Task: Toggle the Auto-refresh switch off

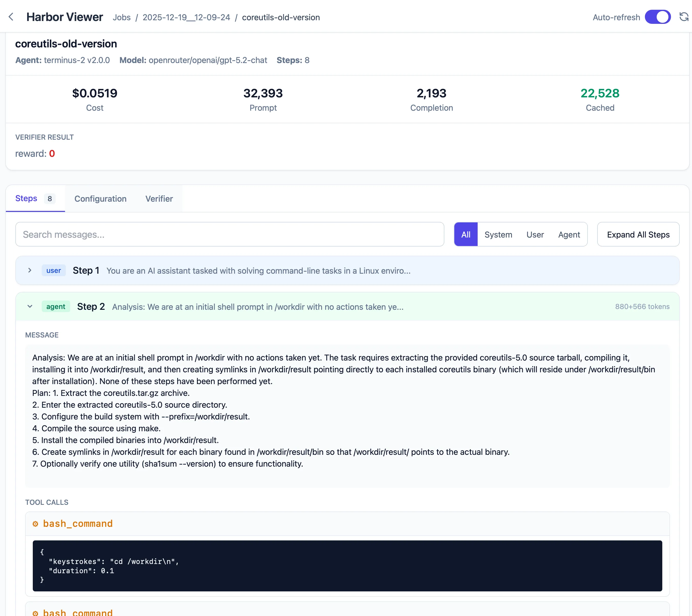Action: [657, 17]
